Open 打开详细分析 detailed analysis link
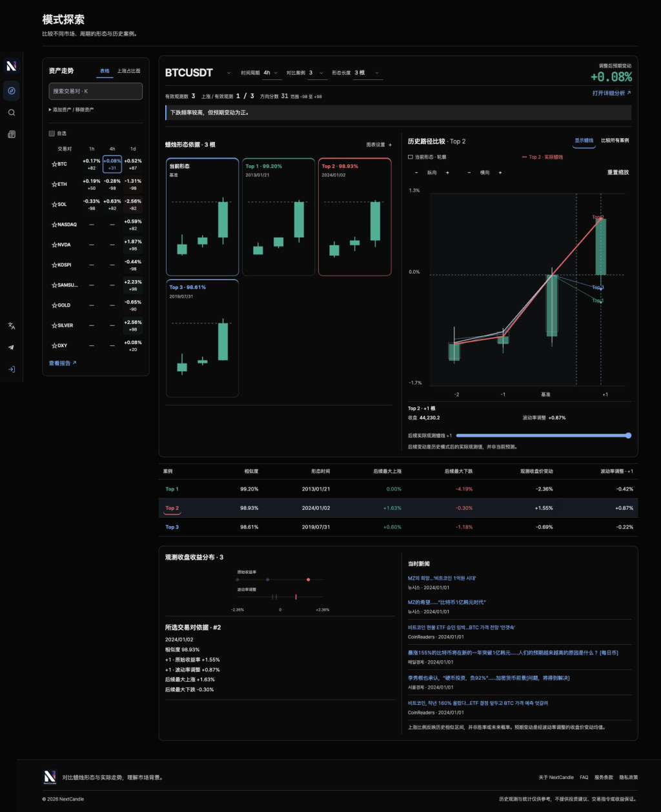The height and width of the screenshot is (812, 661). click(611, 93)
